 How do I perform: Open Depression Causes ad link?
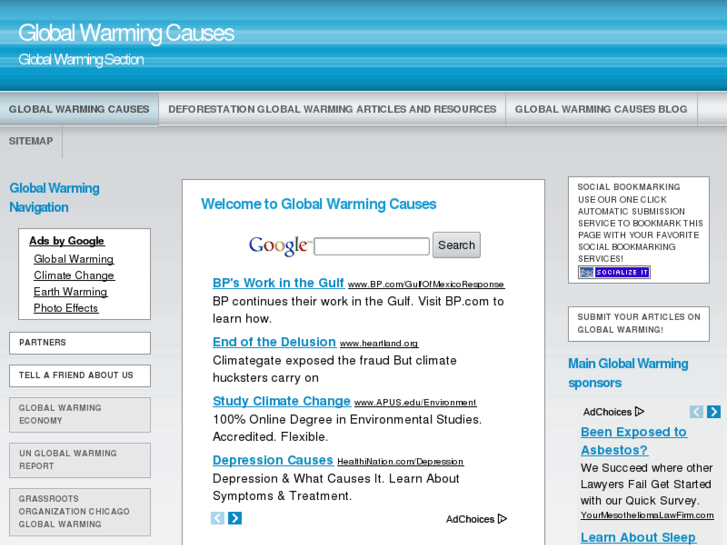coord(273,460)
